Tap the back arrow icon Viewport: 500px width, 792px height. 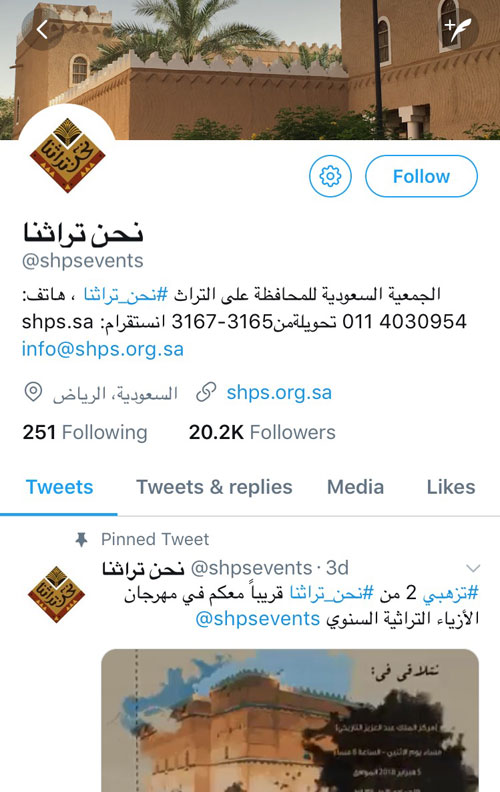42,29
